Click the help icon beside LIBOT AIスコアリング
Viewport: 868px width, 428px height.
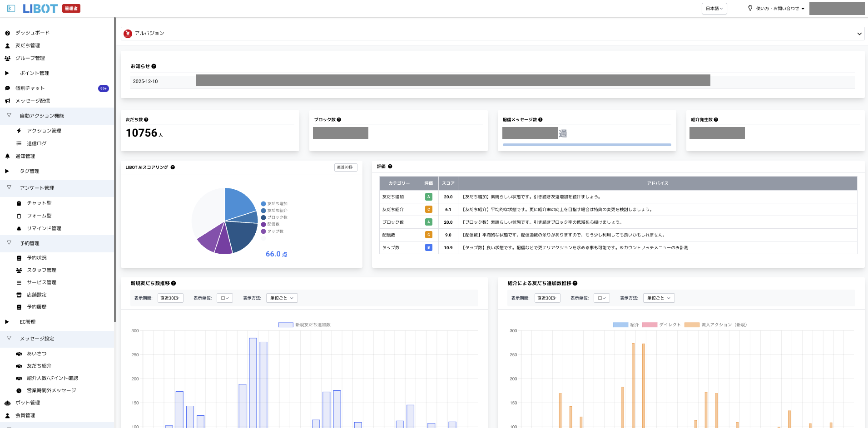pos(173,167)
